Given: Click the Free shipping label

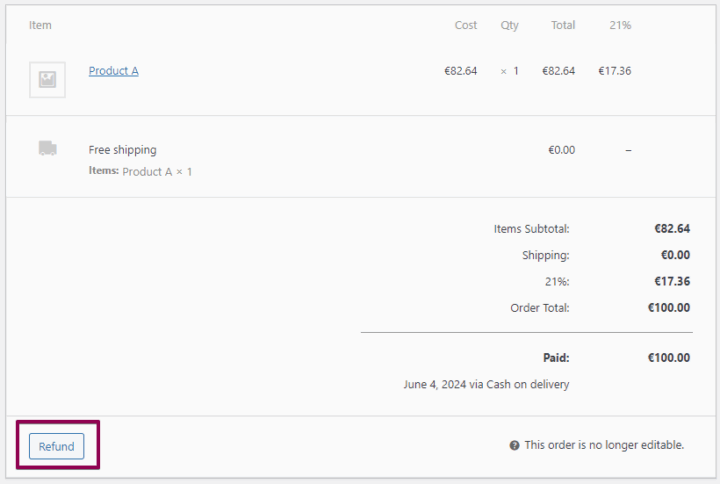Looking at the screenshot, I should pos(122,150).
